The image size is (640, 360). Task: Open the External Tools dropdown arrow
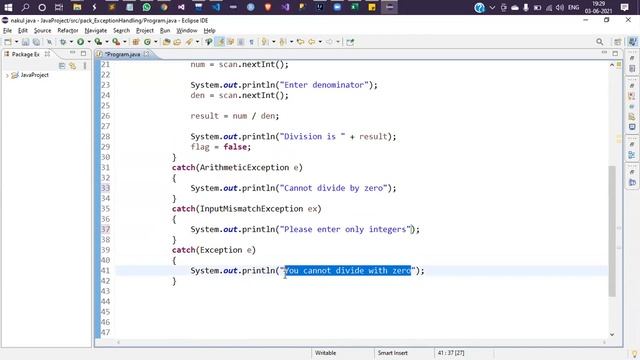click(125, 42)
